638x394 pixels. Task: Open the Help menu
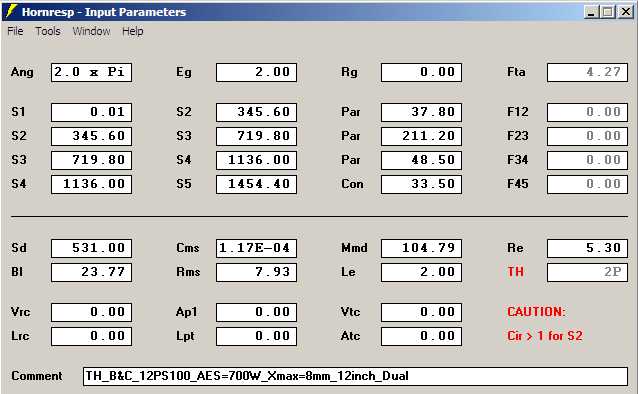click(133, 31)
